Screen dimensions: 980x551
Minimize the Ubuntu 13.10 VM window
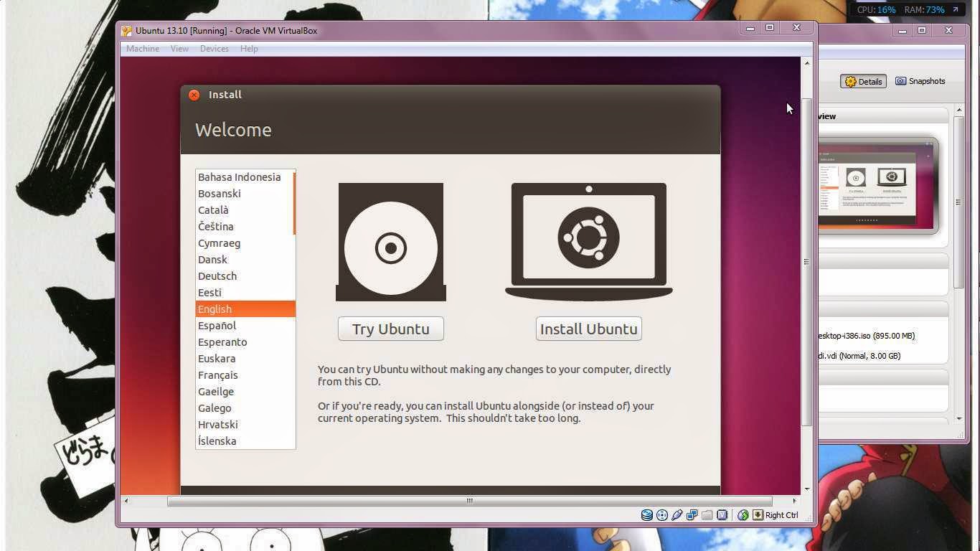pyautogui.click(x=750, y=28)
